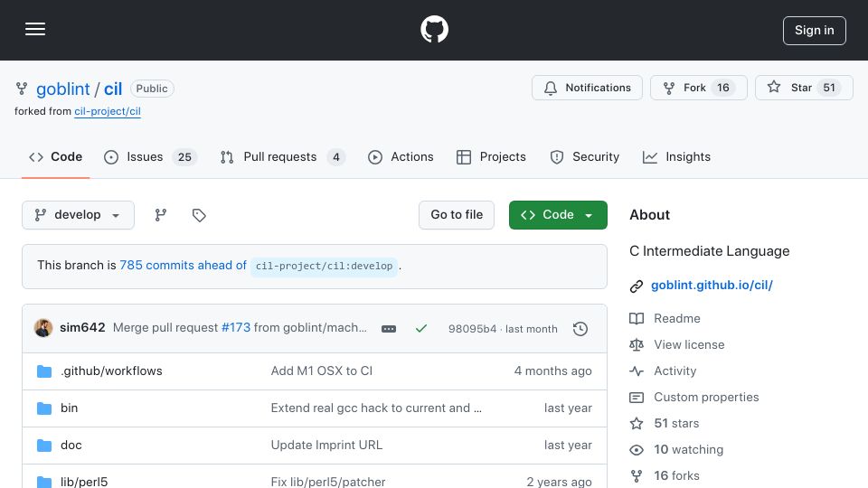Switch to the Code tab

(55, 157)
